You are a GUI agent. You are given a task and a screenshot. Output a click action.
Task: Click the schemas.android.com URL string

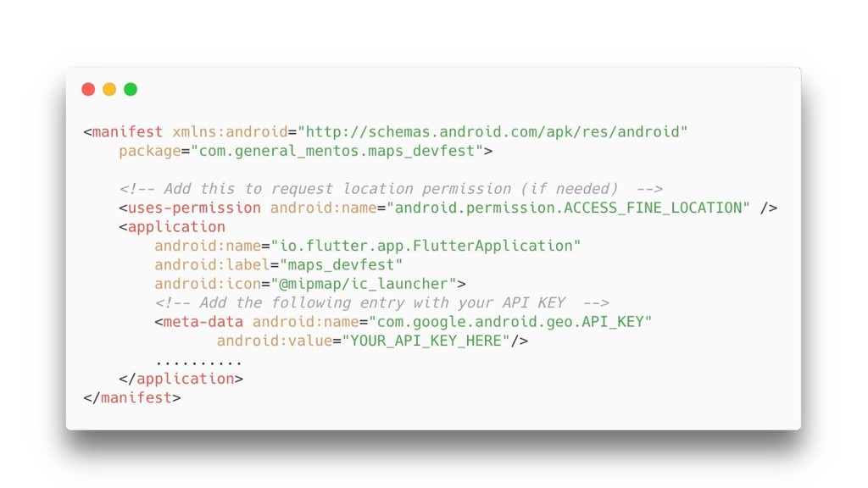pyautogui.click(x=492, y=131)
